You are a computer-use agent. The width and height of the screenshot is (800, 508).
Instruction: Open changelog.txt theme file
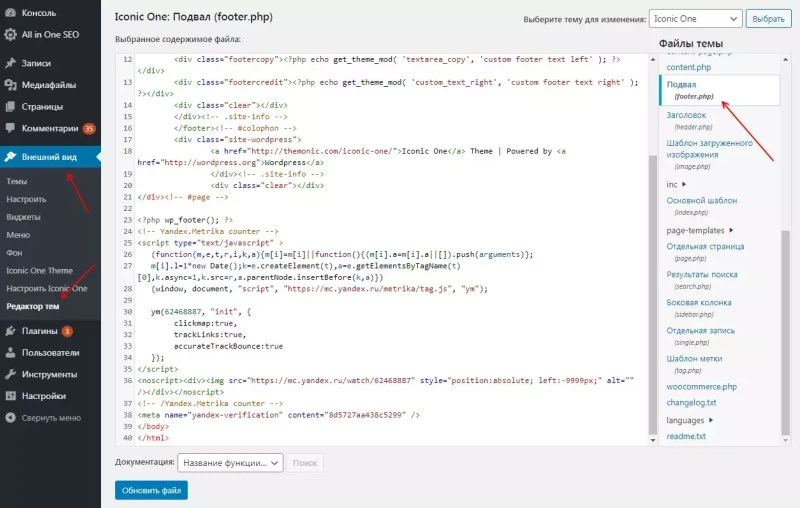coord(691,403)
